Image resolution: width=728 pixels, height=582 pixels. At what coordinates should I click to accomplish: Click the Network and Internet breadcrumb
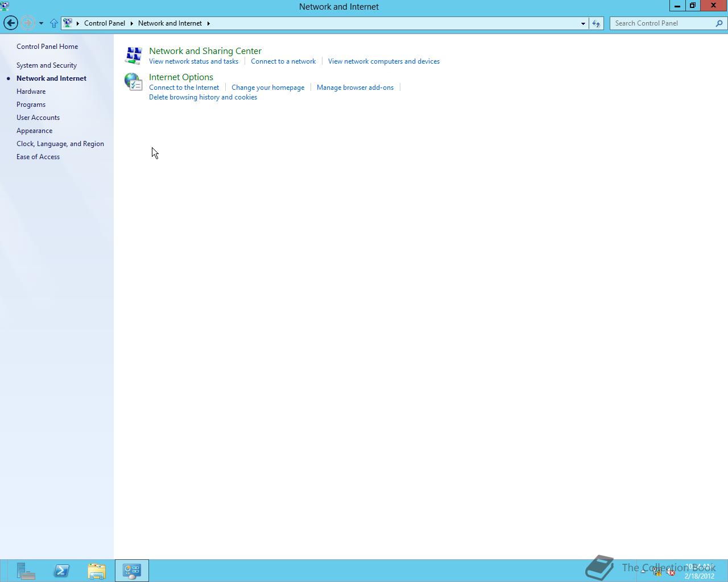pos(170,23)
